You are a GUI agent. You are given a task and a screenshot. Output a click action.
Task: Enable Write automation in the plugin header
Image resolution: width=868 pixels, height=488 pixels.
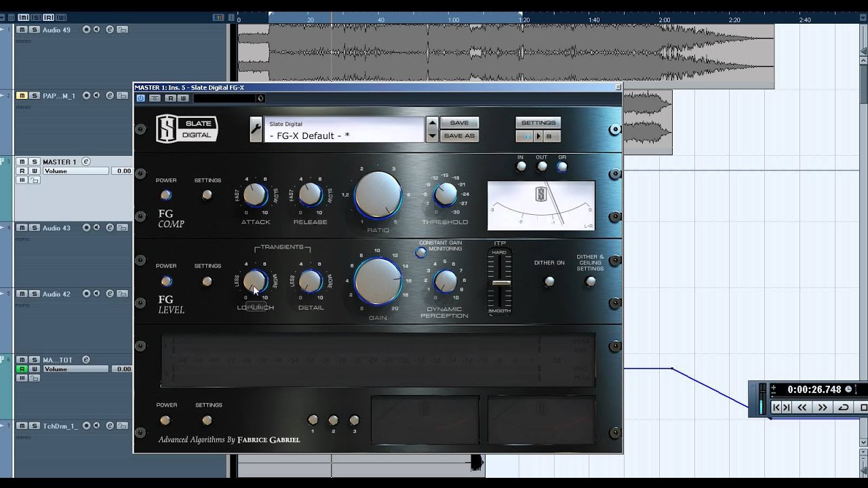(183, 98)
